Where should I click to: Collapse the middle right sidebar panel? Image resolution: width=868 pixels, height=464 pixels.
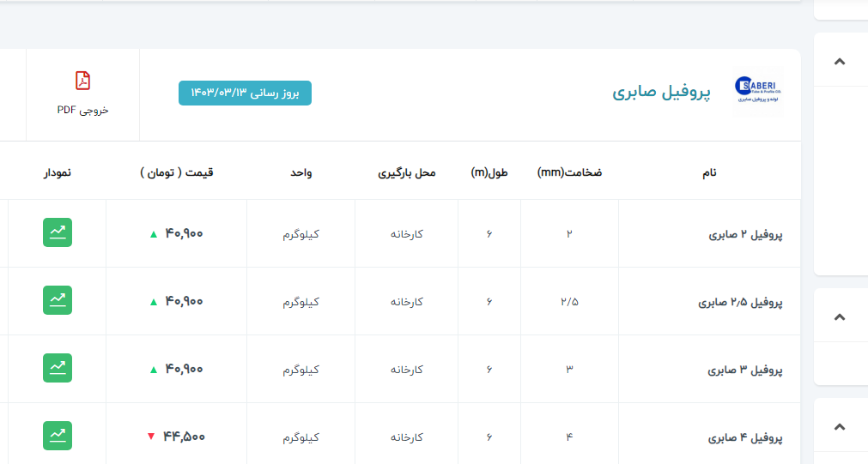click(x=840, y=316)
